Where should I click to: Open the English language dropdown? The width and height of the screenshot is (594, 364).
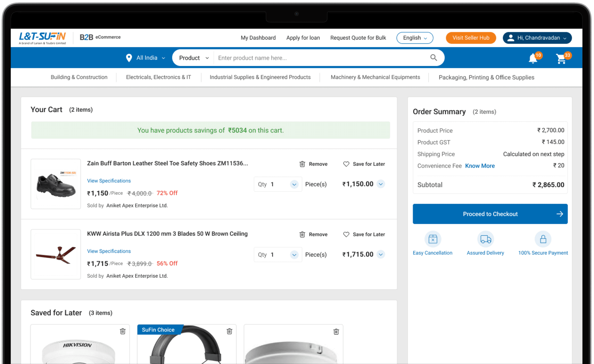(415, 38)
